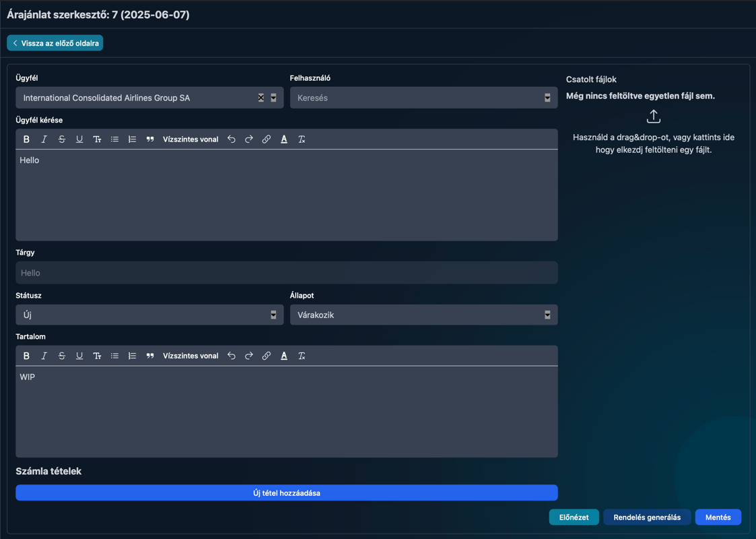Insert Vízszintes vonal in Ügyfél kérése editor

pyautogui.click(x=191, y=139)
